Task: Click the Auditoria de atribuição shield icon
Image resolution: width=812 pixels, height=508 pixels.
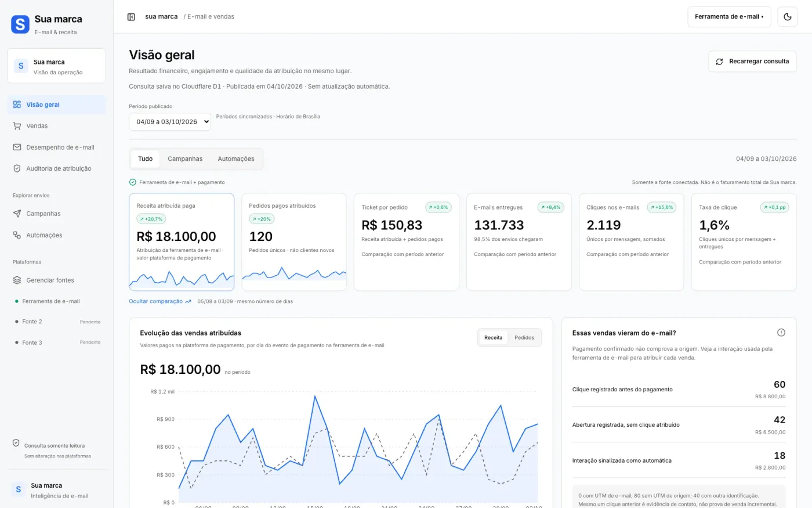Action: [x=17, y=168]
